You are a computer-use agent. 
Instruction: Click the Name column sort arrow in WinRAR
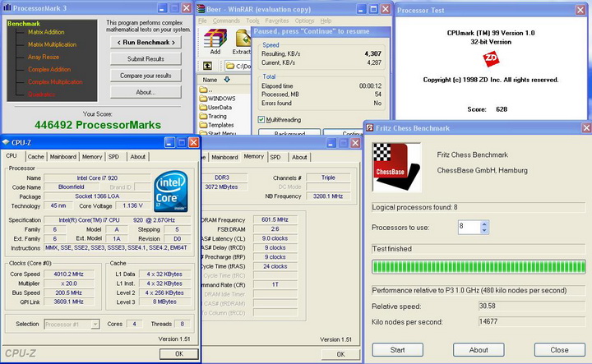227,80
